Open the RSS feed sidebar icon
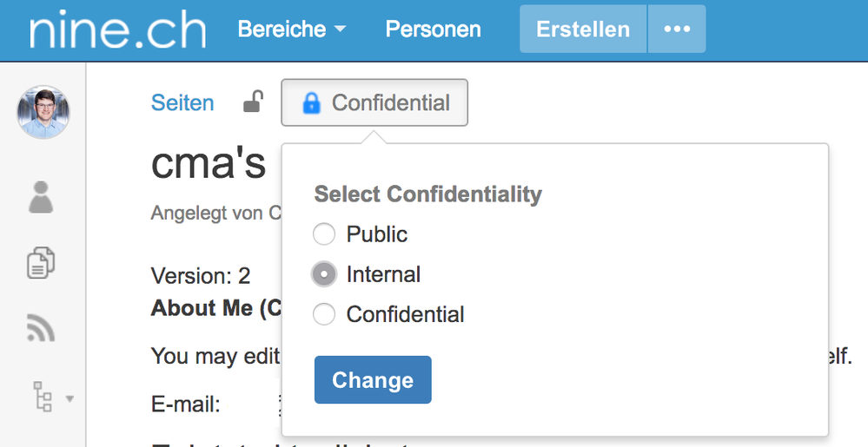868x447 pixels. pos(41,327)
